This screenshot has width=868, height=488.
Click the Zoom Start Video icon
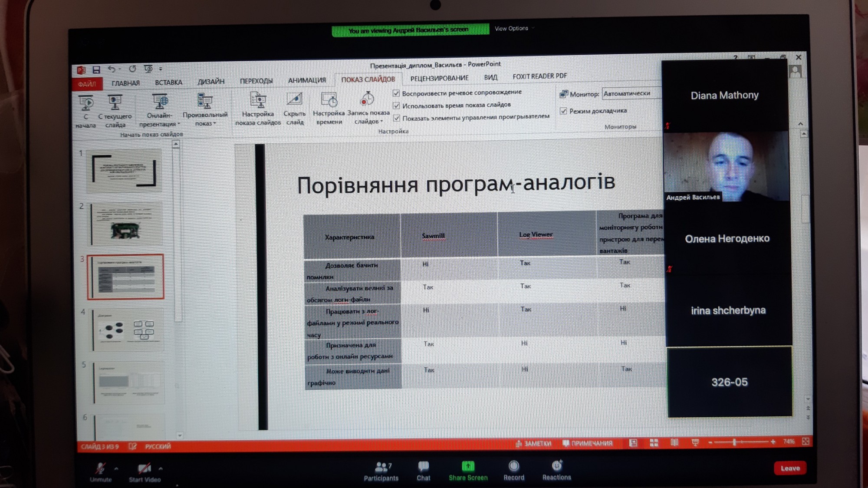coord(144,468)
